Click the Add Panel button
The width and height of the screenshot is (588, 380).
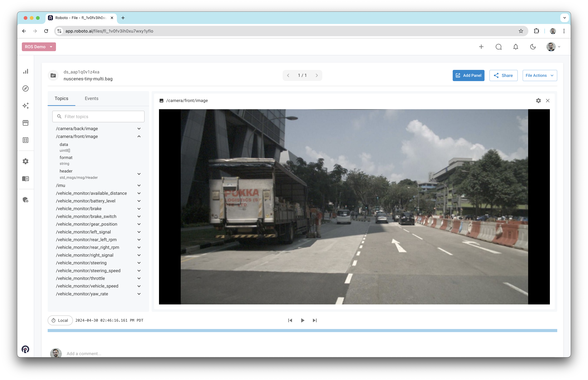pyautogui.click(x=468, y=76)
